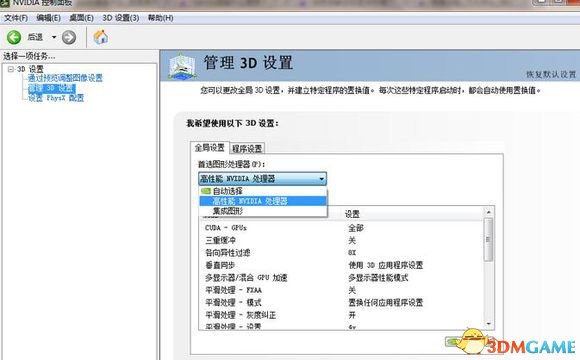Click the settings list scroll up arrow
The height and width of the screenshot is (360, 580).
(489, 212)
